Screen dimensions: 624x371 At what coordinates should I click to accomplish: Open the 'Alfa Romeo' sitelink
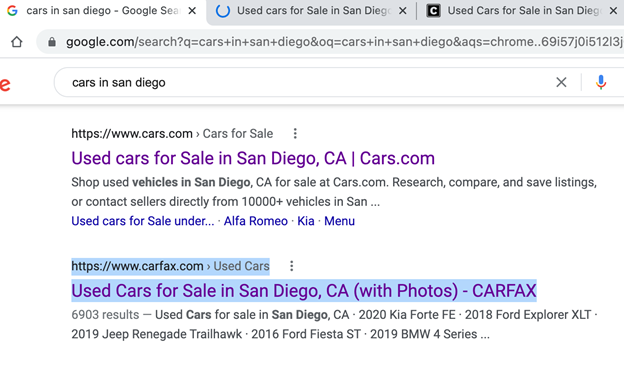255,221
